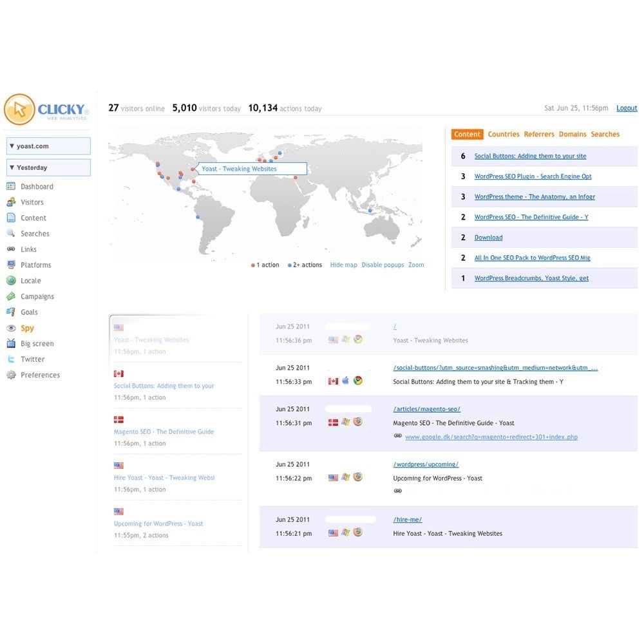Click the Big screen TV icon

point(11,343)
